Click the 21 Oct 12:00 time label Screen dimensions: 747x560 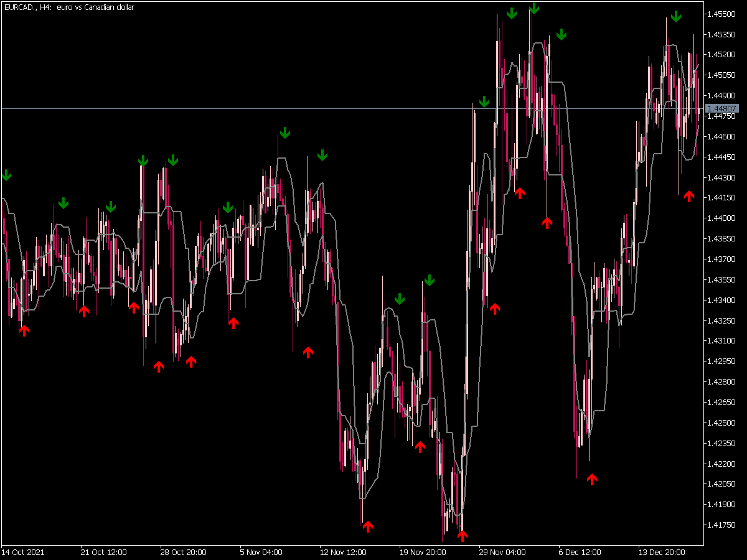tap(103, 552)
